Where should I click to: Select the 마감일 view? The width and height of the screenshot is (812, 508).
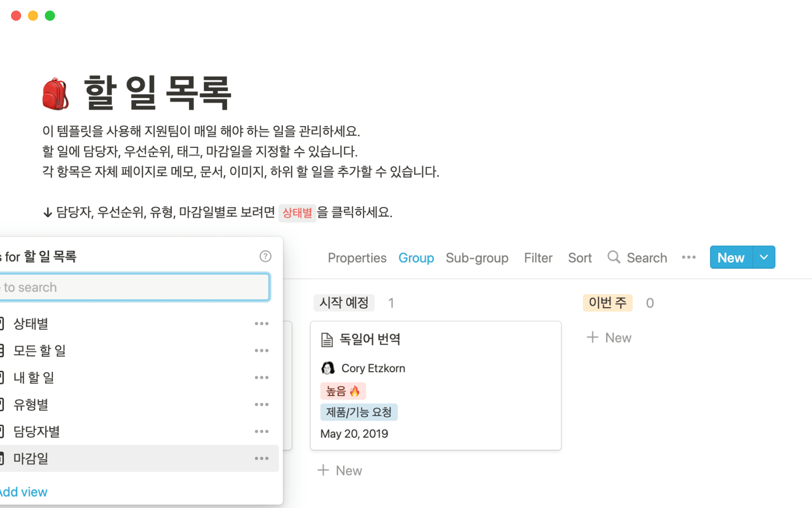(31, 458)
